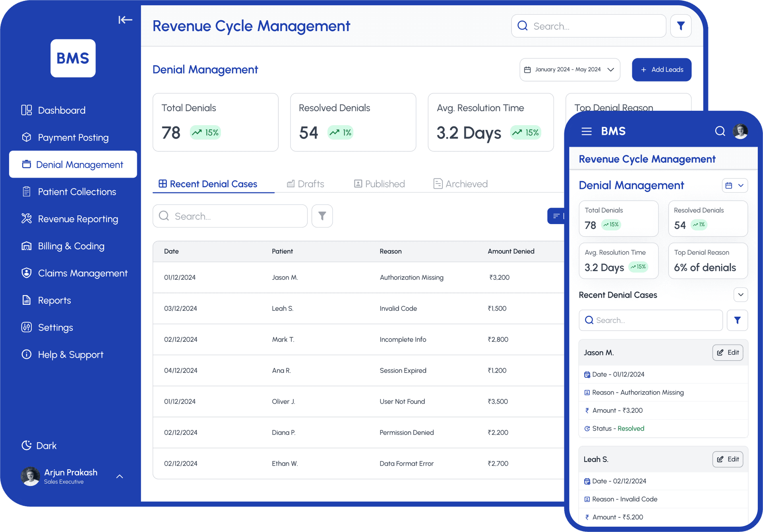Toggle Dark mode in the sidebar
Image resolution: width=763 pixels, height=532 pixels.
[x=39, y=445]
